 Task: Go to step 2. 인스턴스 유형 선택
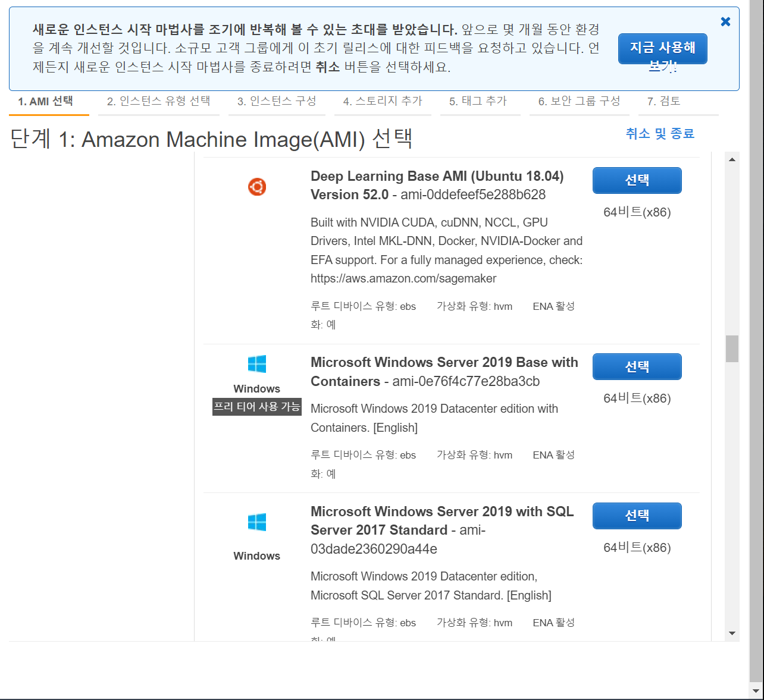159,102
